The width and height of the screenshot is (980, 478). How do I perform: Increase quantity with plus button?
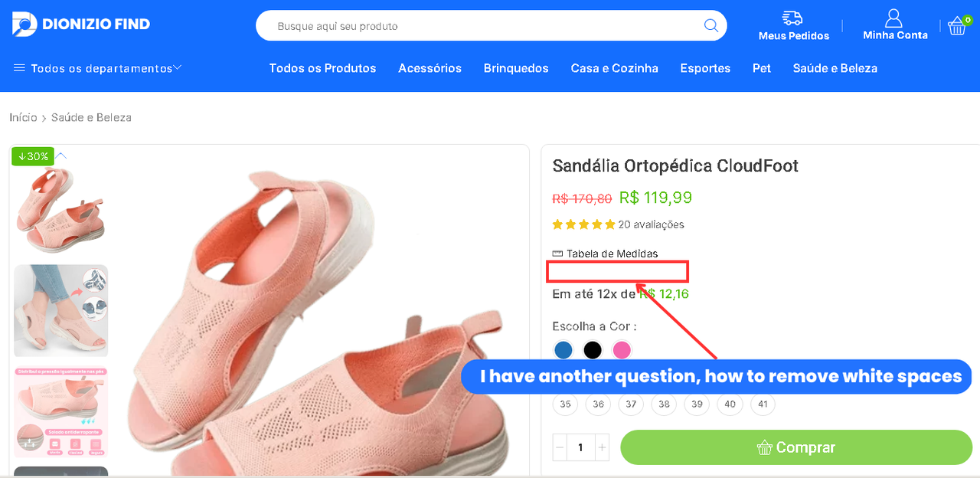coord(602,447)
